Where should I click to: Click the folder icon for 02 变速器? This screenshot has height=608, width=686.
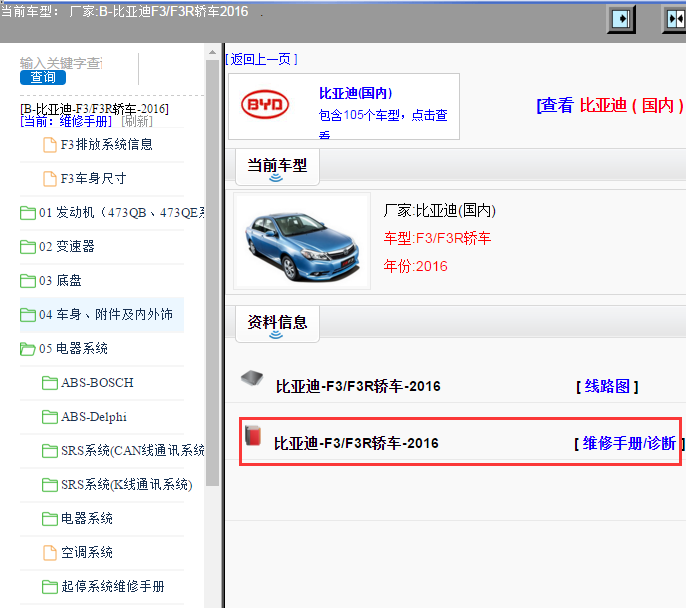coord(28,247)
